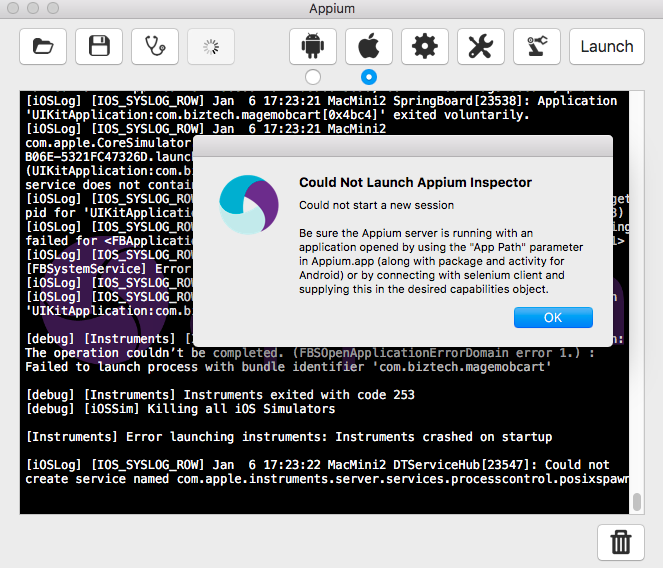Viewport: 663px width, 568px height.
Task: Click the 'Could not start a new session' text
Action: (376, 205)
